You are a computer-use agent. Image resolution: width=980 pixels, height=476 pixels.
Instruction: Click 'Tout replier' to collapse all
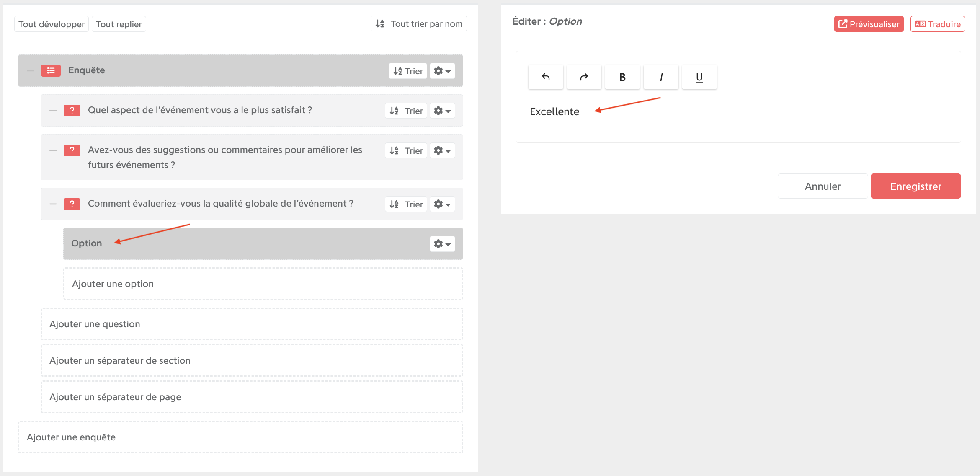click(119, 24)
